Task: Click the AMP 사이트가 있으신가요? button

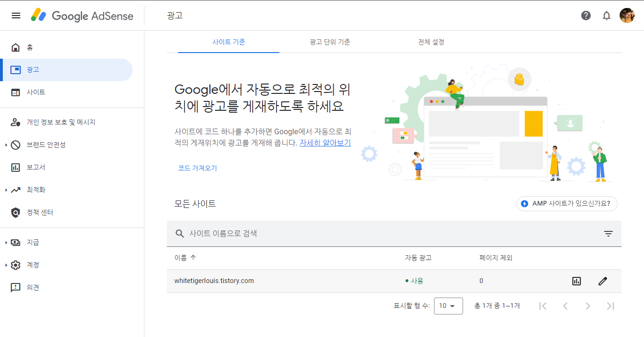Action: (567, 204)
